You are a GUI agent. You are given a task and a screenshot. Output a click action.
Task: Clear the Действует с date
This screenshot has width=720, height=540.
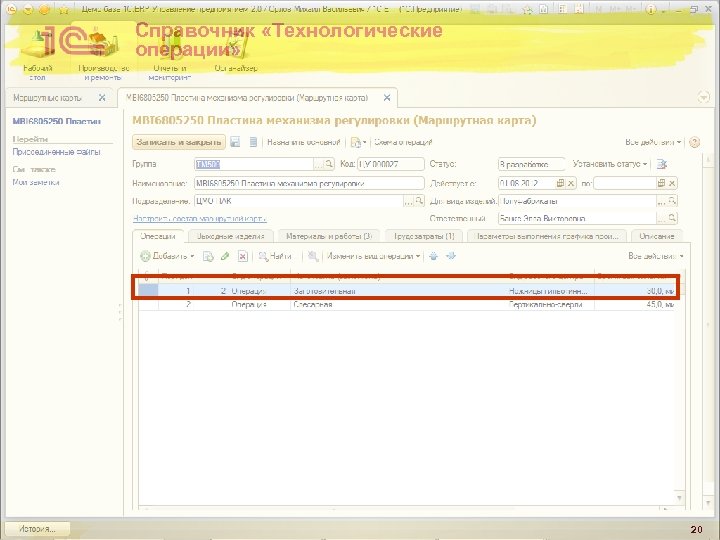pyautogui.click(x=571, y=183)
